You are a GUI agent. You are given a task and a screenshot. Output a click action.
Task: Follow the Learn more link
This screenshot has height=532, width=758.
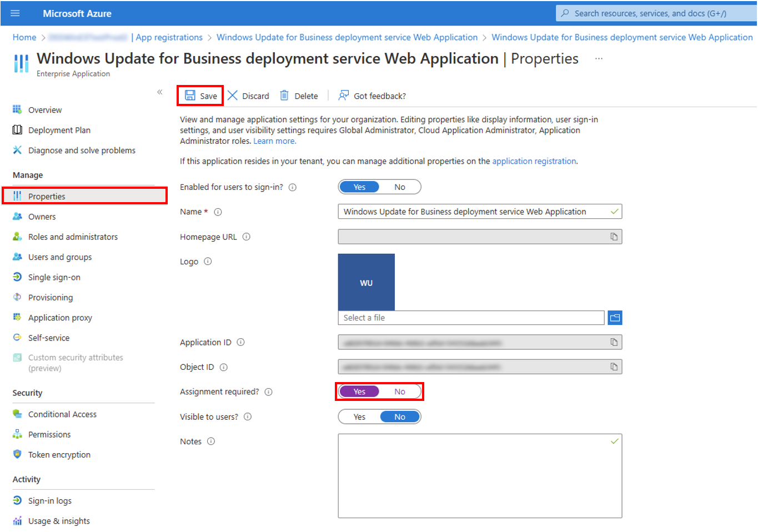pyautogui.click(x=275, y=141)
